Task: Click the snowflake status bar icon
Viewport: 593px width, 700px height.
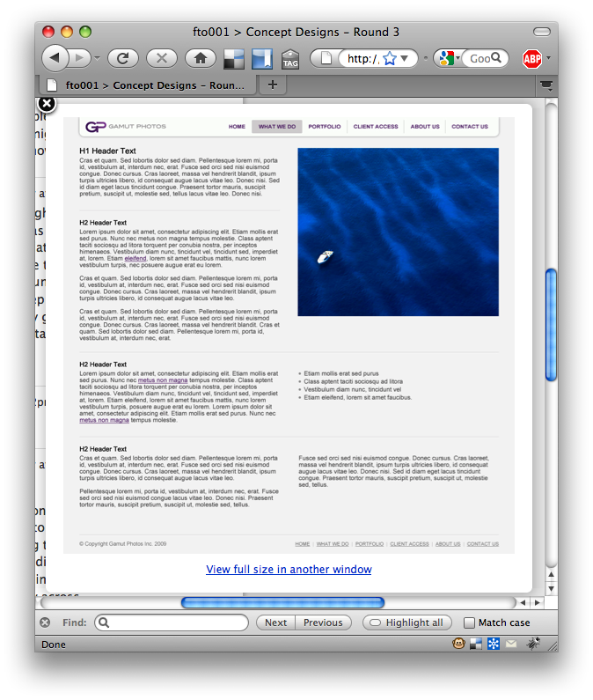Action: click(x=493, y=644)
